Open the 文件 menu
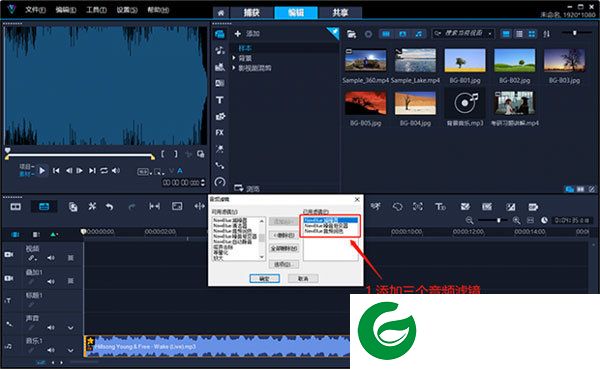This screenshot has height=369, width=600. pos(35,10)
